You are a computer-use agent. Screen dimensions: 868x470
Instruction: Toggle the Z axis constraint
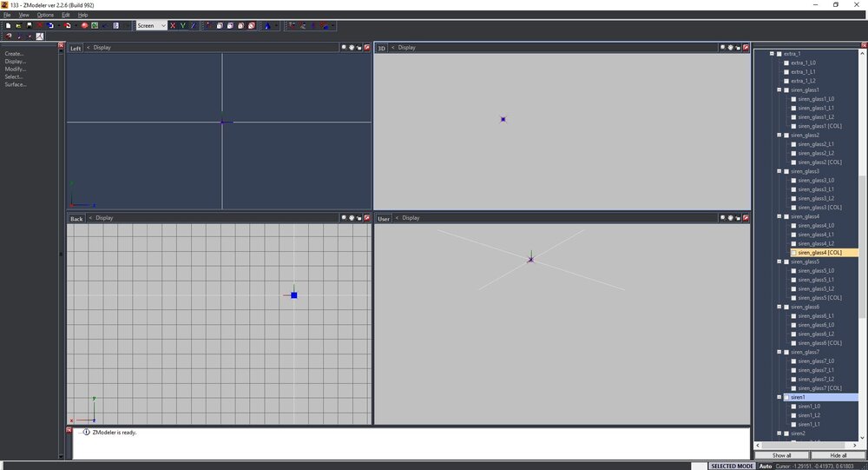pyautogui.click(x=194, y=25)
